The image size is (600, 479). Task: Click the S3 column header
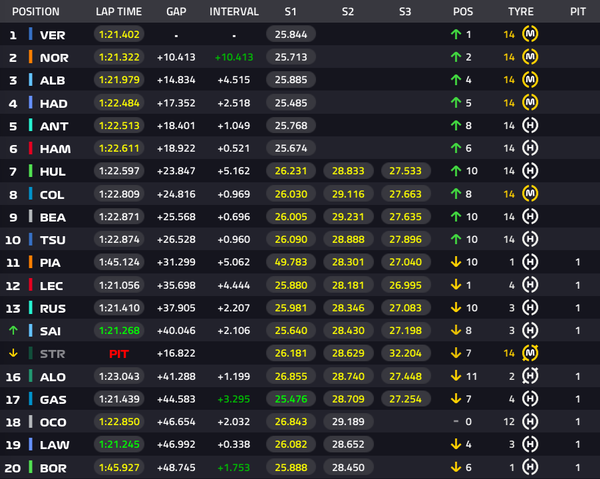(405, 11)
